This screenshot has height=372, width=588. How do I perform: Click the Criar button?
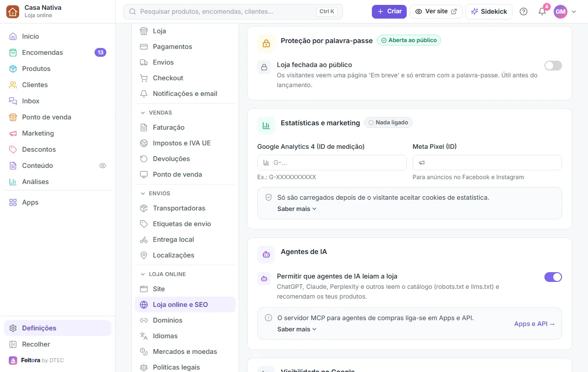(389, 11)
